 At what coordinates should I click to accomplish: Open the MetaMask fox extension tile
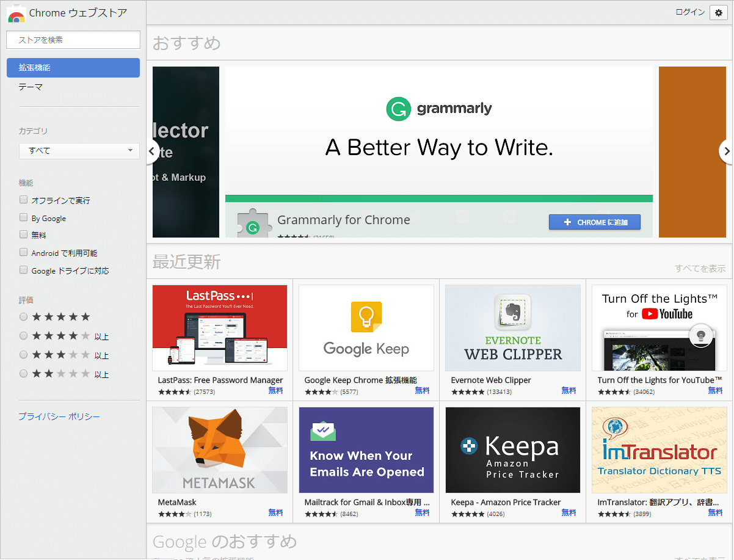pyautogui.click(x=220, y=450)
